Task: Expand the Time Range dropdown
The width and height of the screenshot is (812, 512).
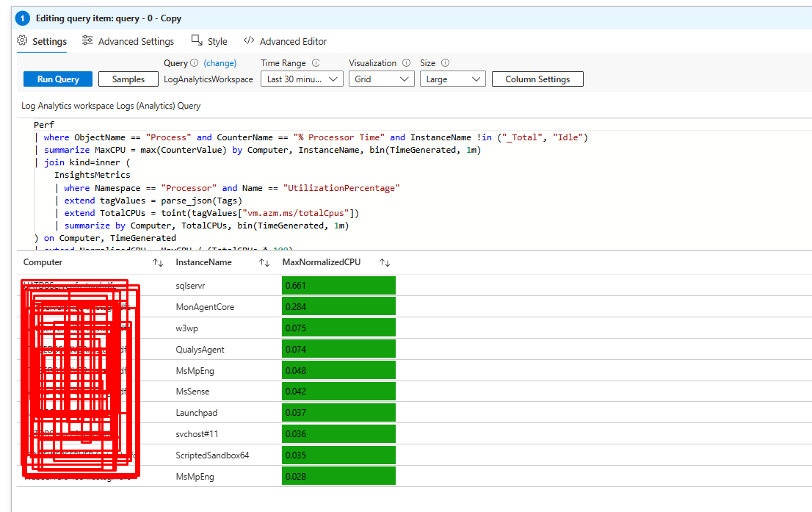Action: click(302, 79)
